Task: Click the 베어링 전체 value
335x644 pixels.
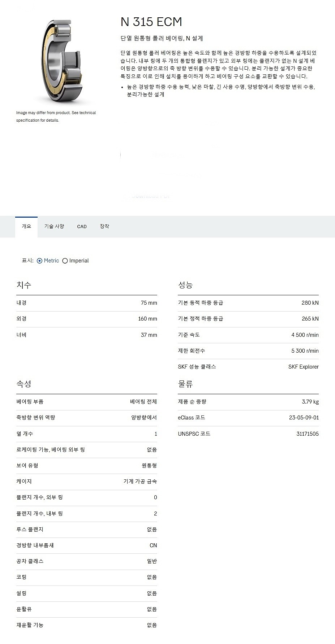Action: tap(143, 402)
